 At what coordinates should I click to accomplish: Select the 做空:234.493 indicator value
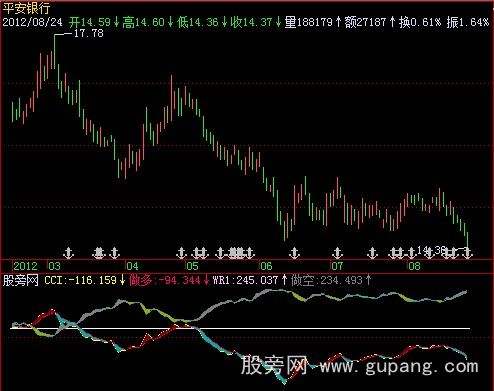327,280
